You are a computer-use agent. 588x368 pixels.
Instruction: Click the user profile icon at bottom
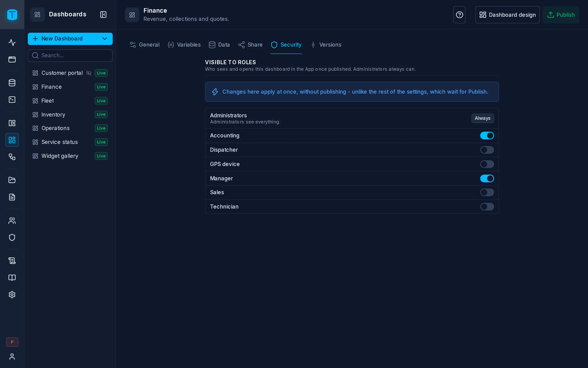(x=12, y=357)
